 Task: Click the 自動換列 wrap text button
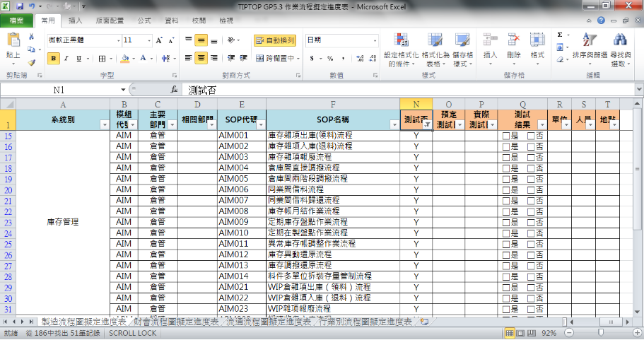275,40
